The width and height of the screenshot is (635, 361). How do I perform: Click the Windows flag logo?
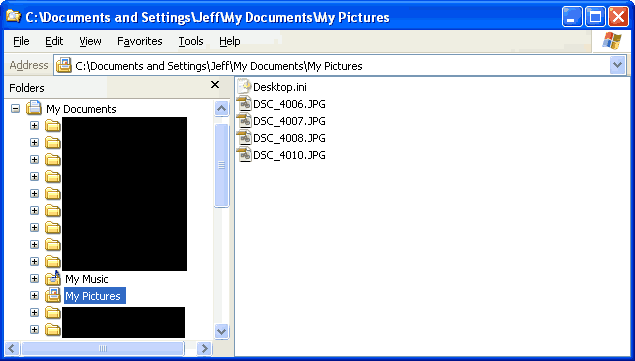tap(612, 41)
